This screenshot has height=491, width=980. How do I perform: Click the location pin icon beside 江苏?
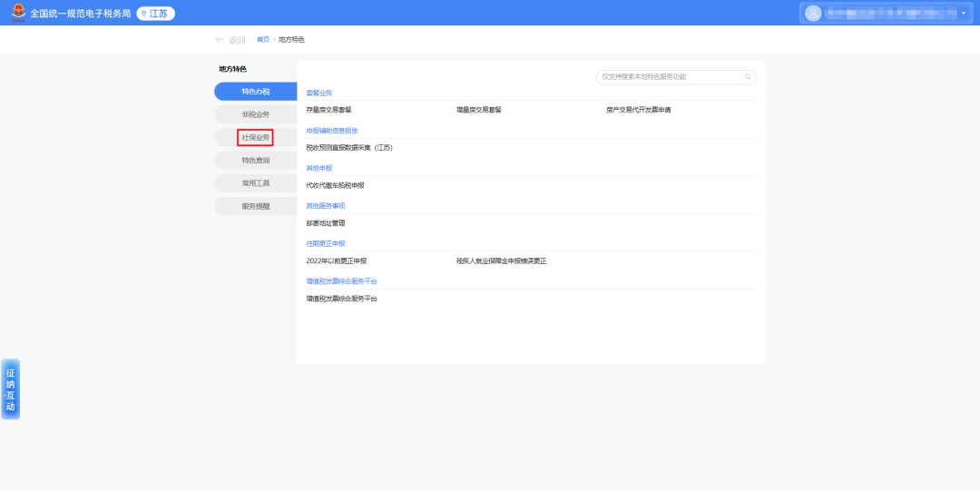(x=143, y=13)
